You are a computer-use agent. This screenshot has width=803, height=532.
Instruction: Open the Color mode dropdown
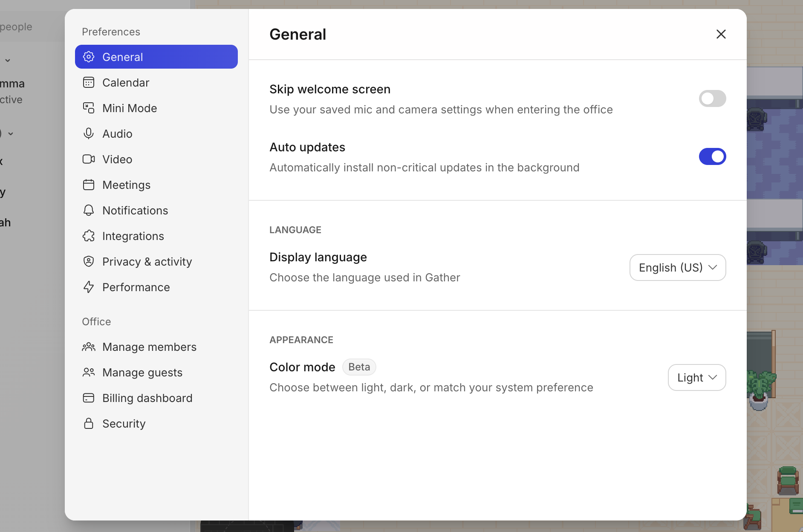tap(696, 377)
